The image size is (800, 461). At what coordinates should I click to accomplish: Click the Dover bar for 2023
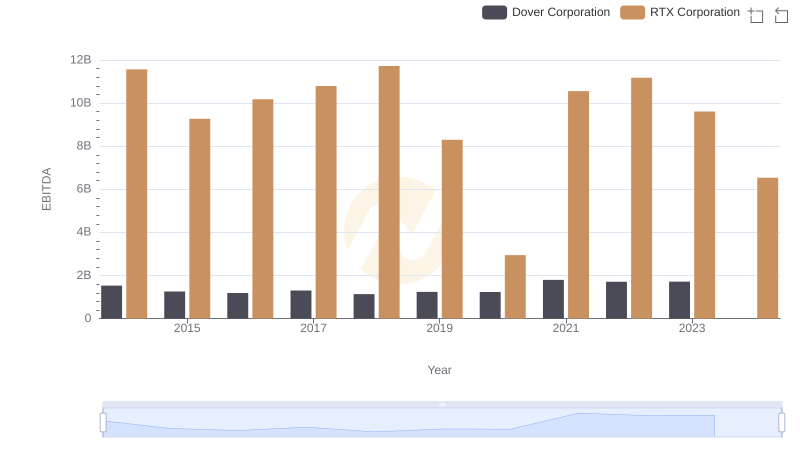(680, 300)
